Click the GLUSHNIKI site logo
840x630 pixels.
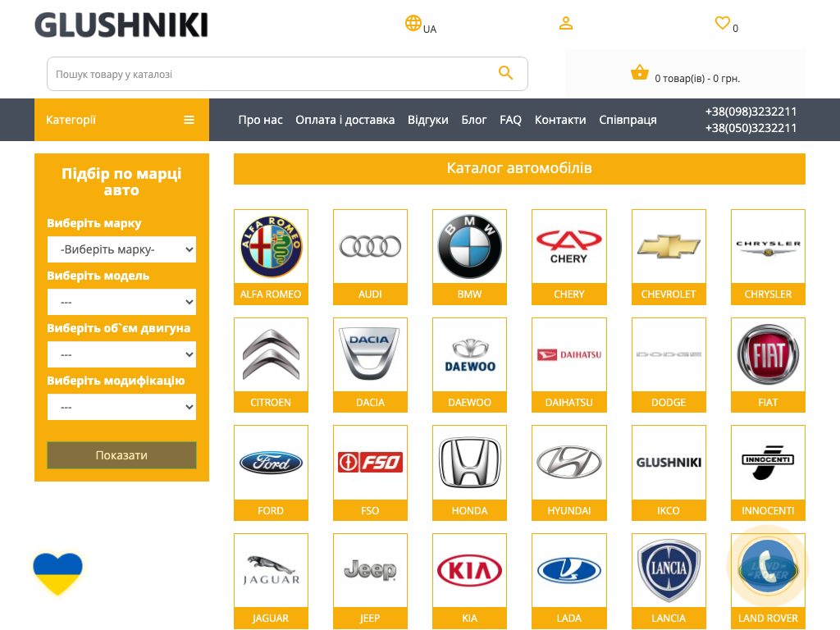pos(121,25)
